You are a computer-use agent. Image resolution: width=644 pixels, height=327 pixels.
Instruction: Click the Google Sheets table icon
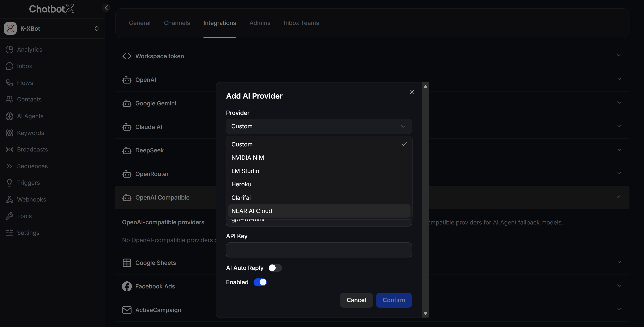tap(127, 263)
